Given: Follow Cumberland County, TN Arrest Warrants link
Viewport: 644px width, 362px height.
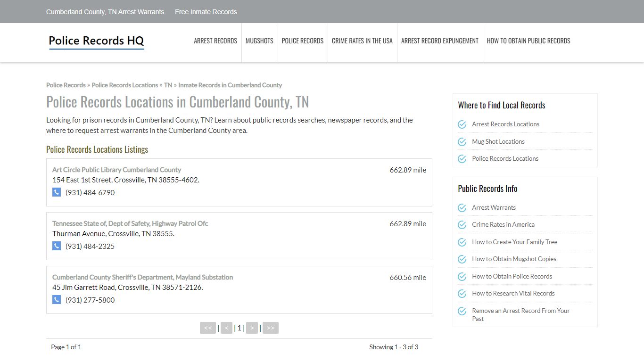Looking at the screenshot, I should click(105, 12).
